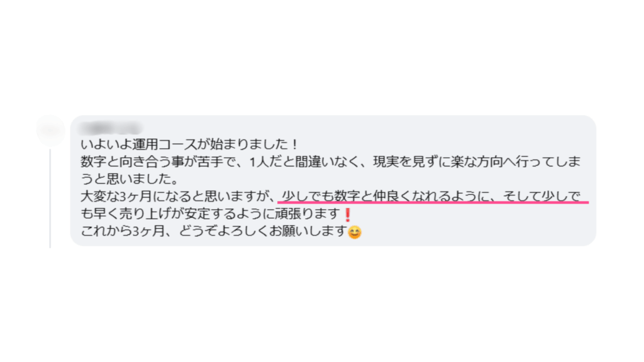Click the text これから3ヶ月

[x=123, y=231]
